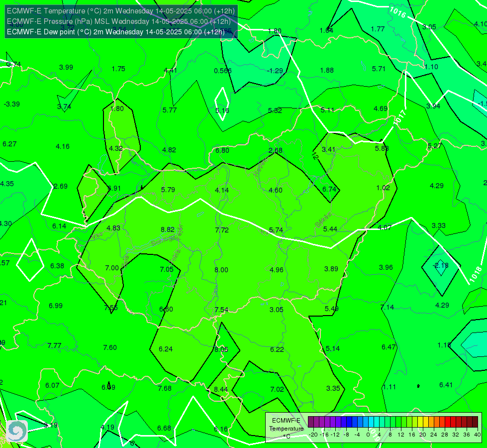The image size is (487, 448).
Task: Click the dew point value 5.77
Action: pyautogui.click(x=170, y=110)
